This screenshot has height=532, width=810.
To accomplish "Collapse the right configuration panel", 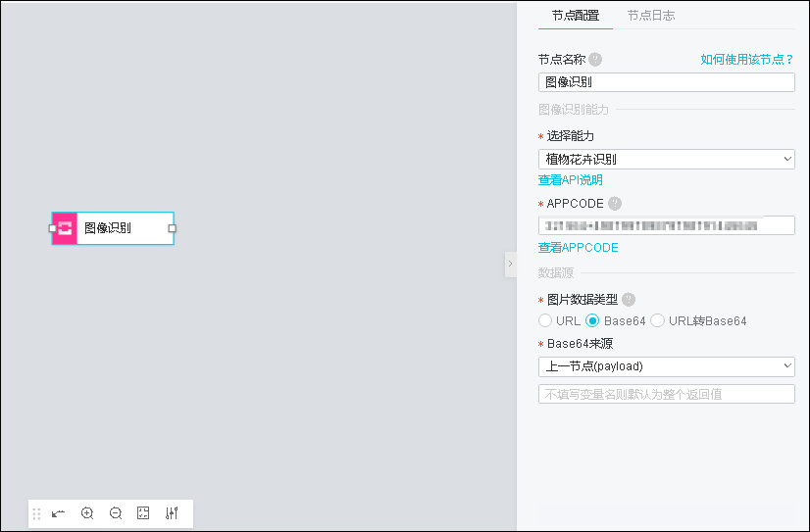I will (510, 265).
